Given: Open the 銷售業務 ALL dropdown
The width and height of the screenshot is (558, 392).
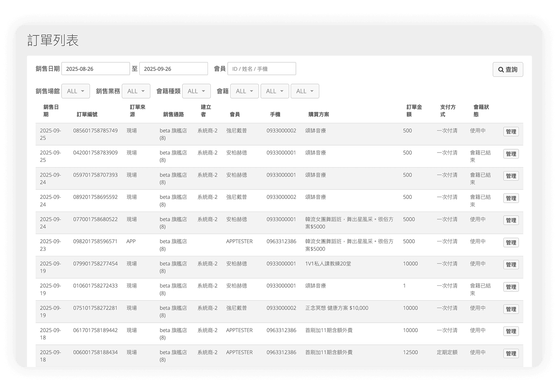Looking at the screenshot, I should coord(136,91).
